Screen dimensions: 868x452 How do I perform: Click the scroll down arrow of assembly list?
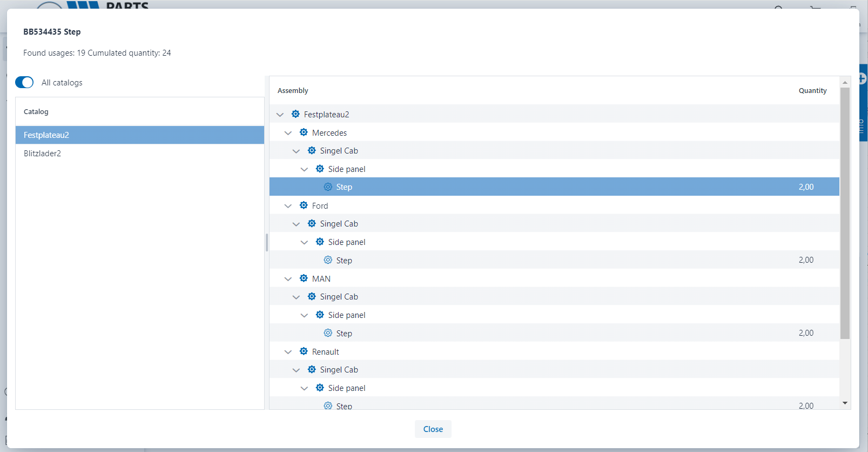tap(845, 403)
